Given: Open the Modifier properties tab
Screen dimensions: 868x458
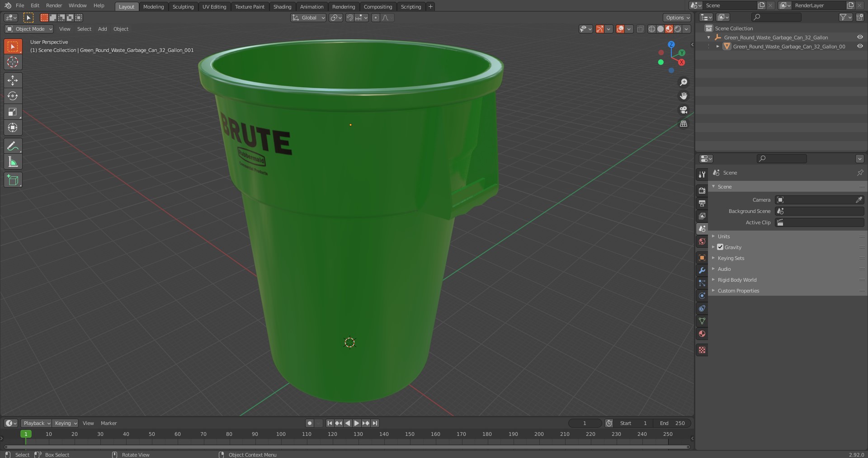Looking at the screenshot, I should pos(702,270).
